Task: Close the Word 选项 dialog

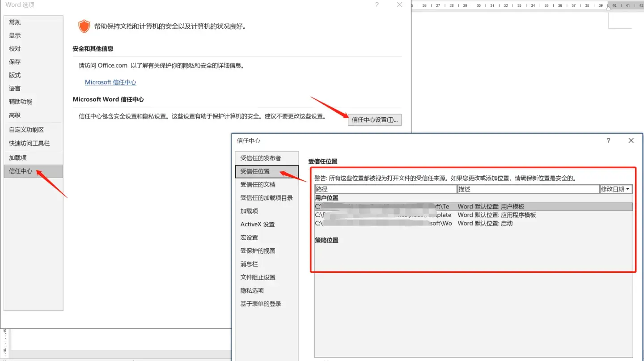Action: pyautogui.click(x=400, y=4)
